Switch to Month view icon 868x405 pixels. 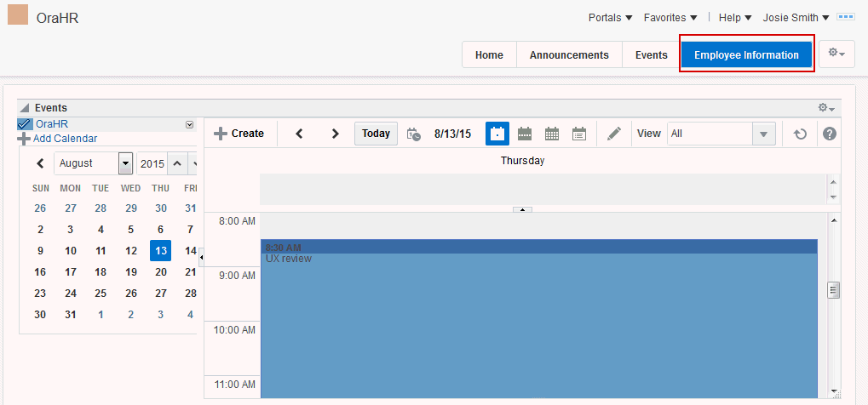coord(552,134)
